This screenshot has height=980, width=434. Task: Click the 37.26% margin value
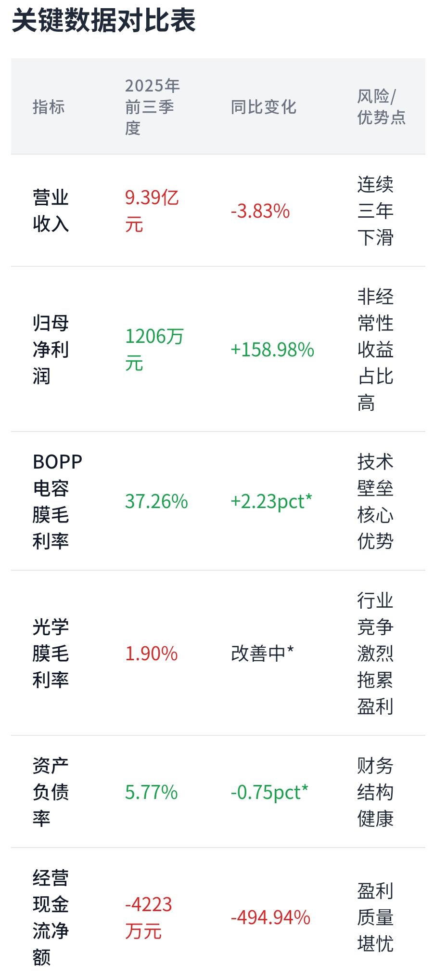[x=156, y=501]
